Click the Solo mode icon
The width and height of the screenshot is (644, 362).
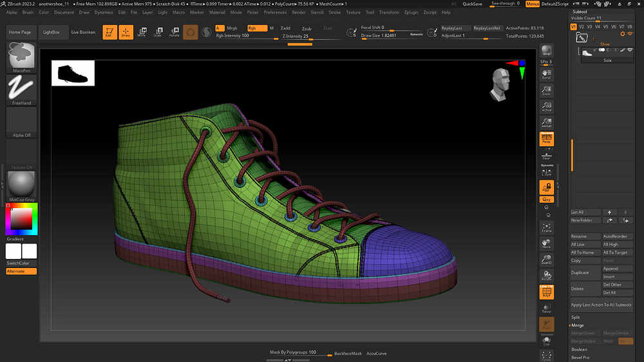[x=546, y=341]
